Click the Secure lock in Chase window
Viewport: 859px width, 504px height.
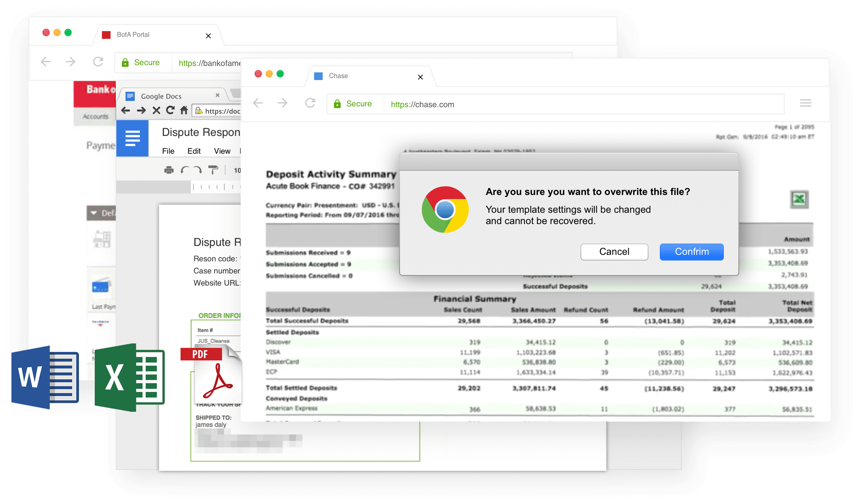(352, 104)
